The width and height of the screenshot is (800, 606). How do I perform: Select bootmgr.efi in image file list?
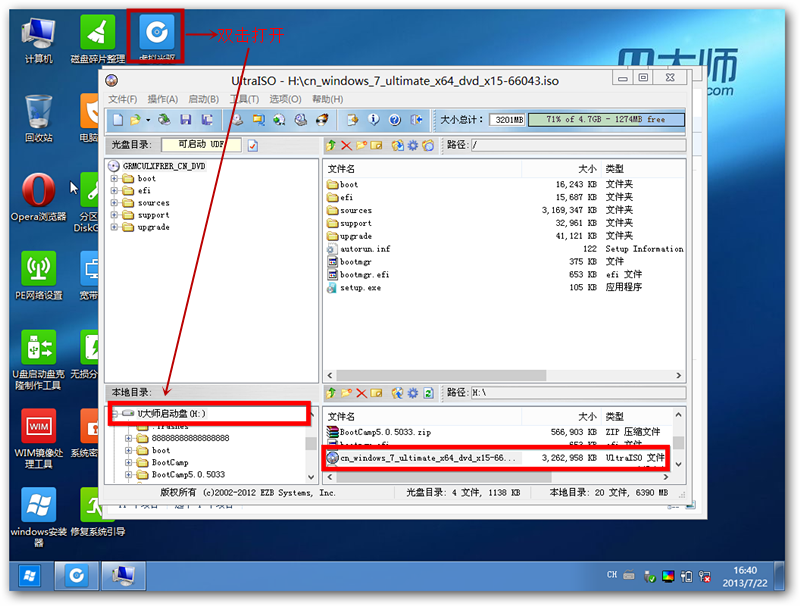(364, 275)
